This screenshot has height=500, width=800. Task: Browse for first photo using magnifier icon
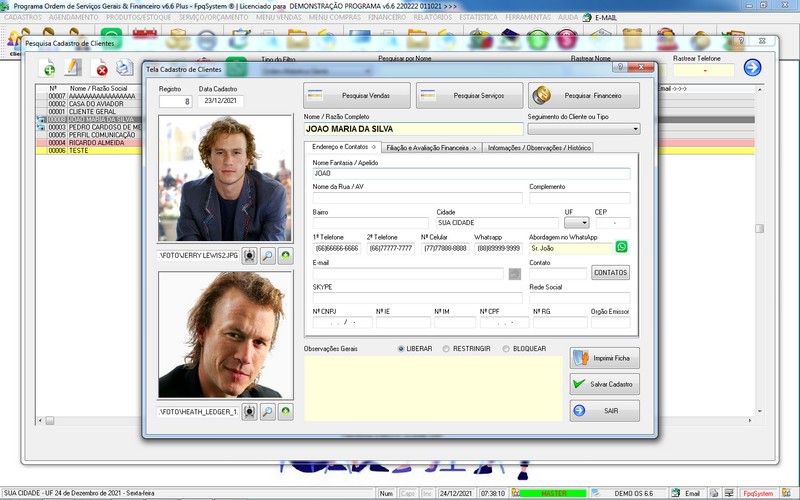267,256
